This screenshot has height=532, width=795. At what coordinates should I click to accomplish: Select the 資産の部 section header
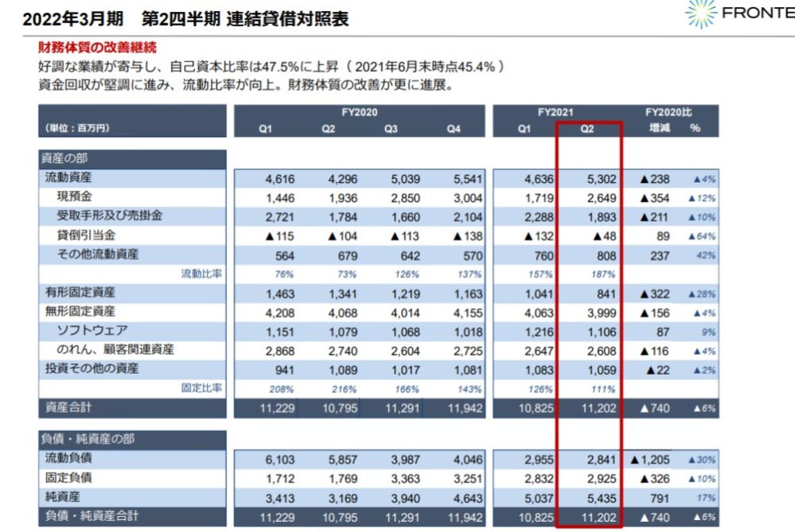(x=66, y=157)
